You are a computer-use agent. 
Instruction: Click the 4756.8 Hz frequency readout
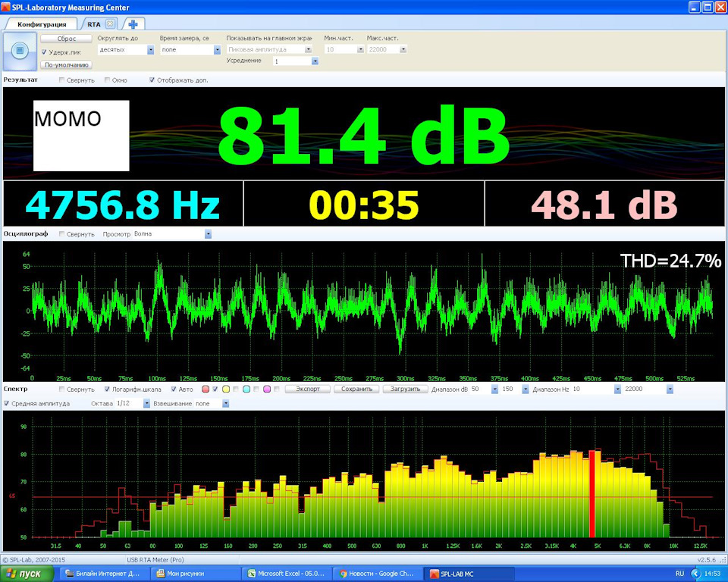coord(123,205)
